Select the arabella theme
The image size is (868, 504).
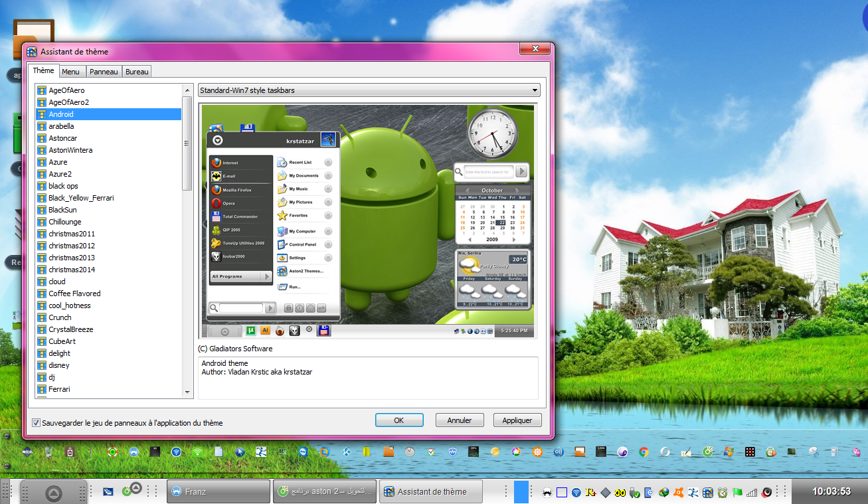[109, 126]
